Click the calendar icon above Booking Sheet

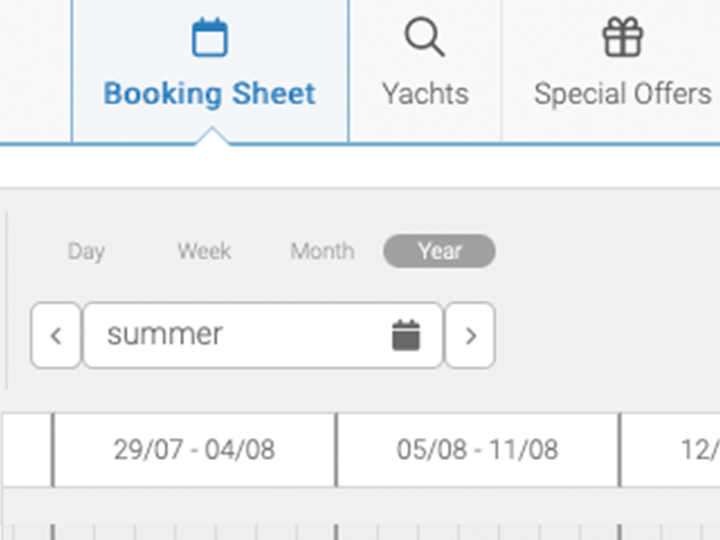click(x=210, y=39)
